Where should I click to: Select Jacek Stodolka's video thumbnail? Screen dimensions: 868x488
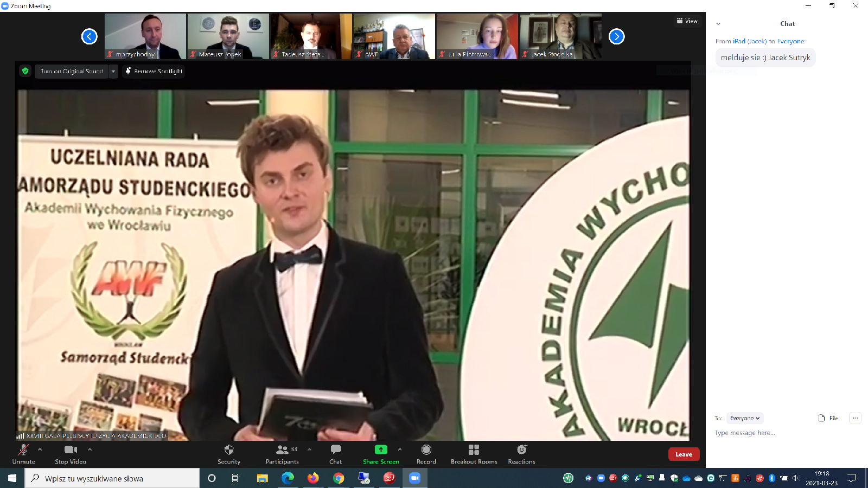560,36
